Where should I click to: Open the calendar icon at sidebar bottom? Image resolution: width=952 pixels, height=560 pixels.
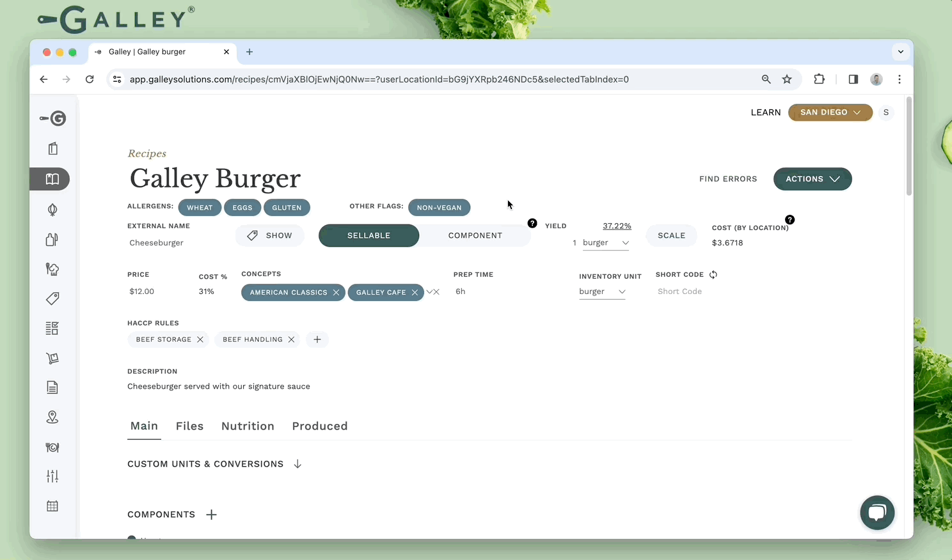click(x=52, y=506)
